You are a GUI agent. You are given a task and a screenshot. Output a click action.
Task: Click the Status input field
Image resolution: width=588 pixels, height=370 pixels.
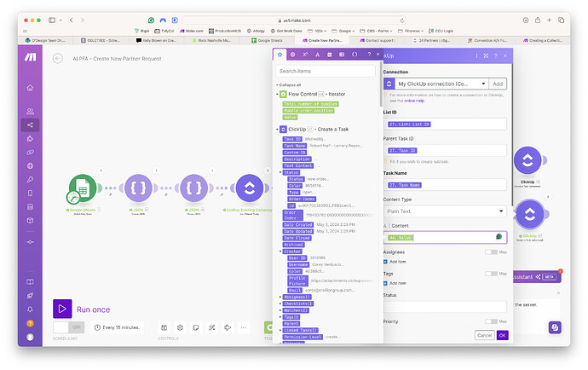(x=445, y=307)
